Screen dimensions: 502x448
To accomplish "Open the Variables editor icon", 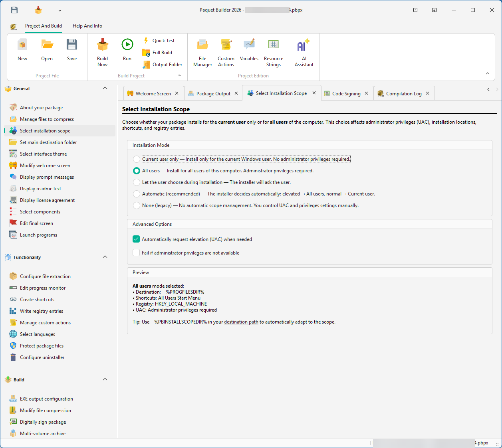I will (x=249, y=45).
